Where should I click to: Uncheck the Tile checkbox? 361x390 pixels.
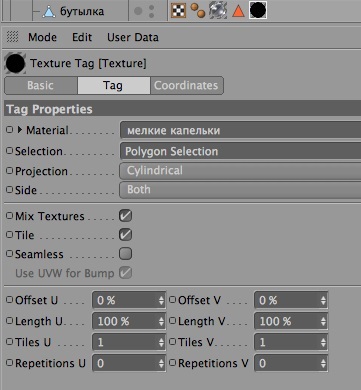point(125,235)
